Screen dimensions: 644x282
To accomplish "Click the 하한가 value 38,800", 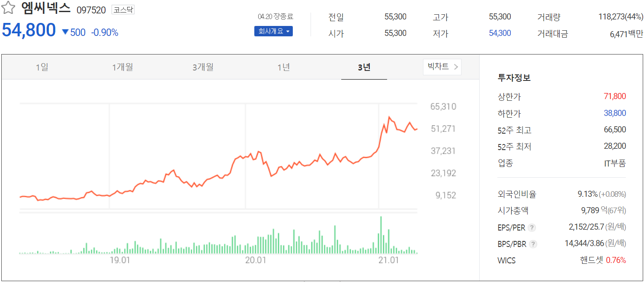I will pos(615,113).
